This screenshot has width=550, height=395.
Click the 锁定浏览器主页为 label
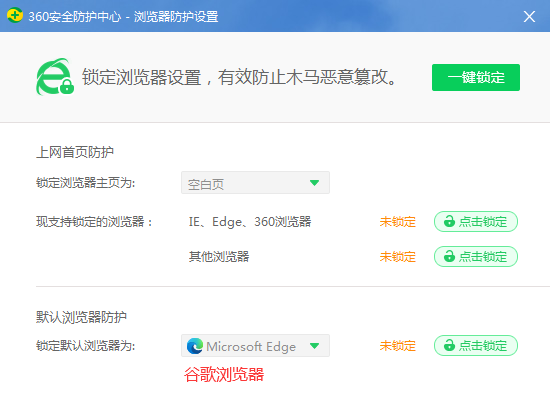86,183
